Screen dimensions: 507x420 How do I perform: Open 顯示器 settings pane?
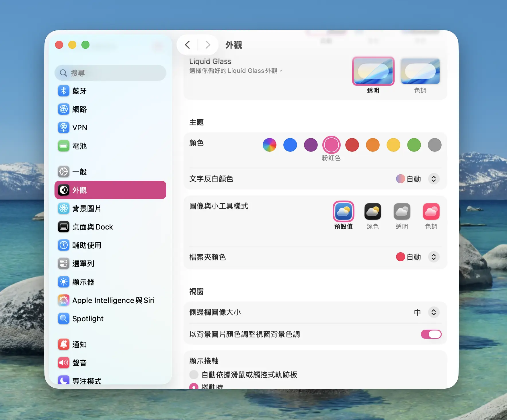tap(110, 282)
